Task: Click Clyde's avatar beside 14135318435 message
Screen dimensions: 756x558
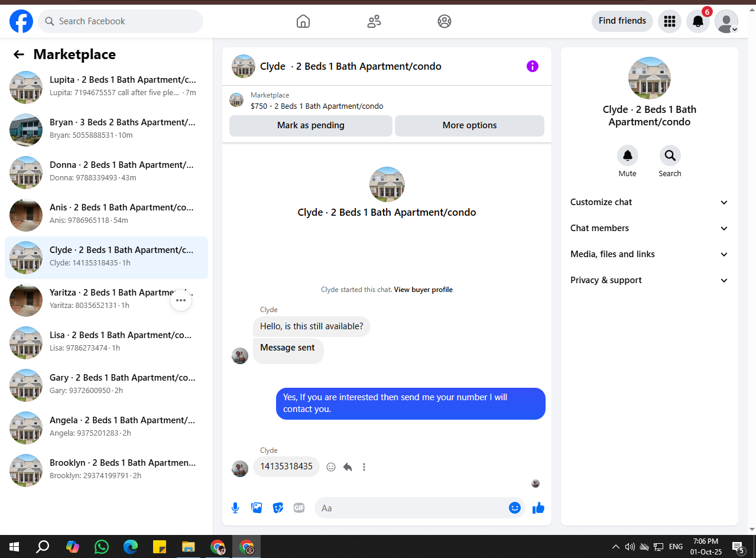Action: 240,469
